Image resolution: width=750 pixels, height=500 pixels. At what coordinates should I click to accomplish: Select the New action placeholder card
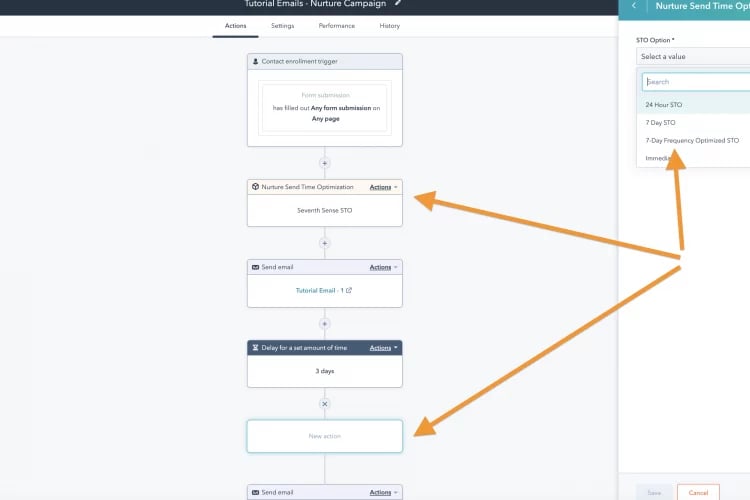(x=325, y=436)
